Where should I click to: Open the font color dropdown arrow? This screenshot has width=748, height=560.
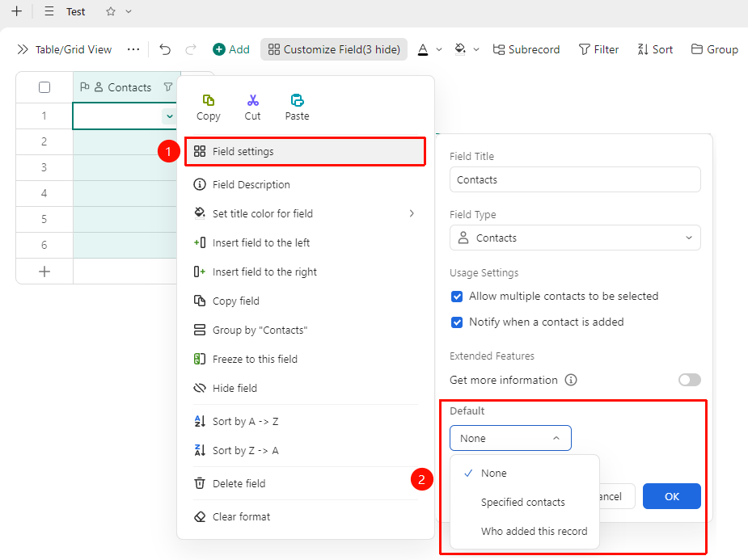[439, 49]
